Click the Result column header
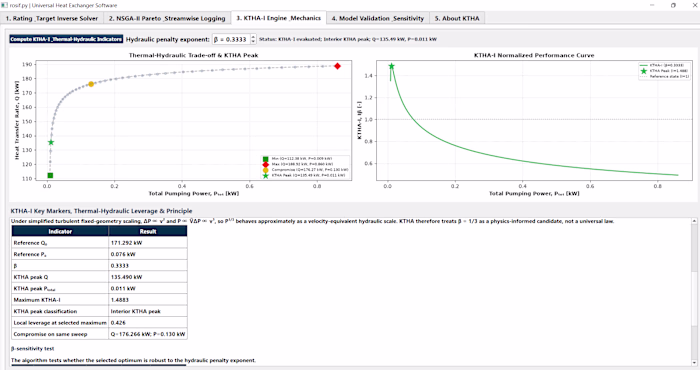 (148, 231)
